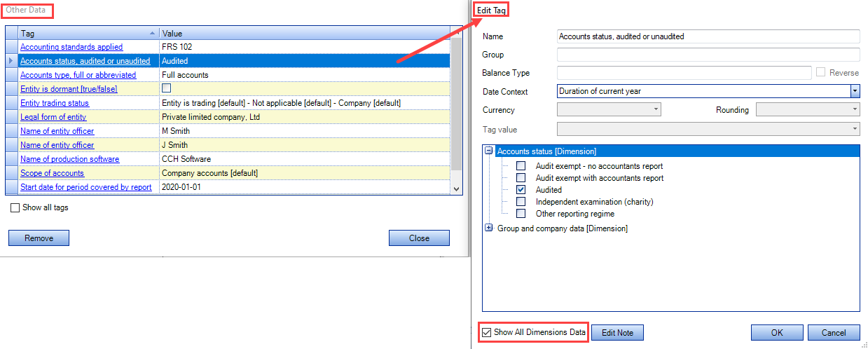Click the selected row indicator arrow
This screenshot has height=349, width=868.
(11, 61)
